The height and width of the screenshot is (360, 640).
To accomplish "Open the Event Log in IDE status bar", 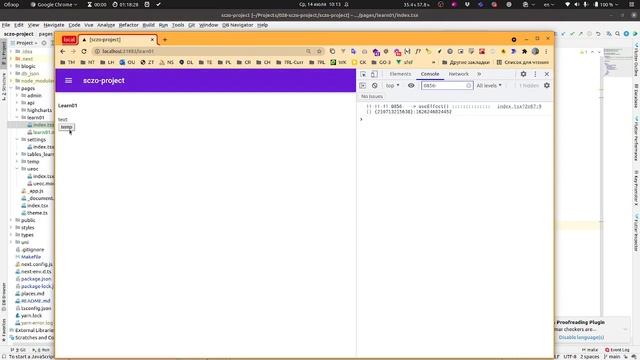I will pos(617,350).
